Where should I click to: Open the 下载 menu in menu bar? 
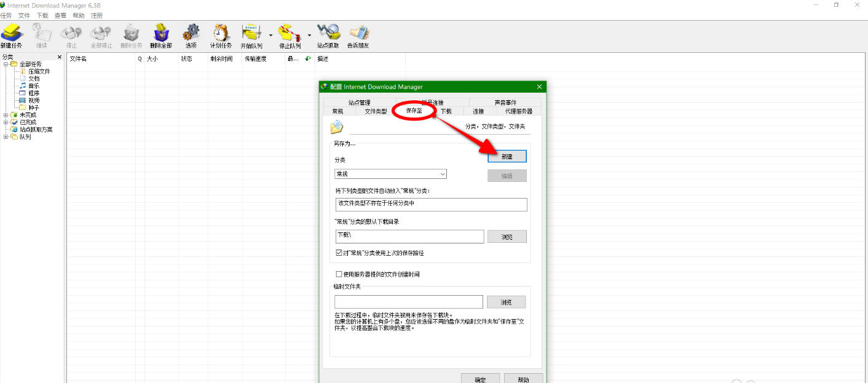pos(42,15)
